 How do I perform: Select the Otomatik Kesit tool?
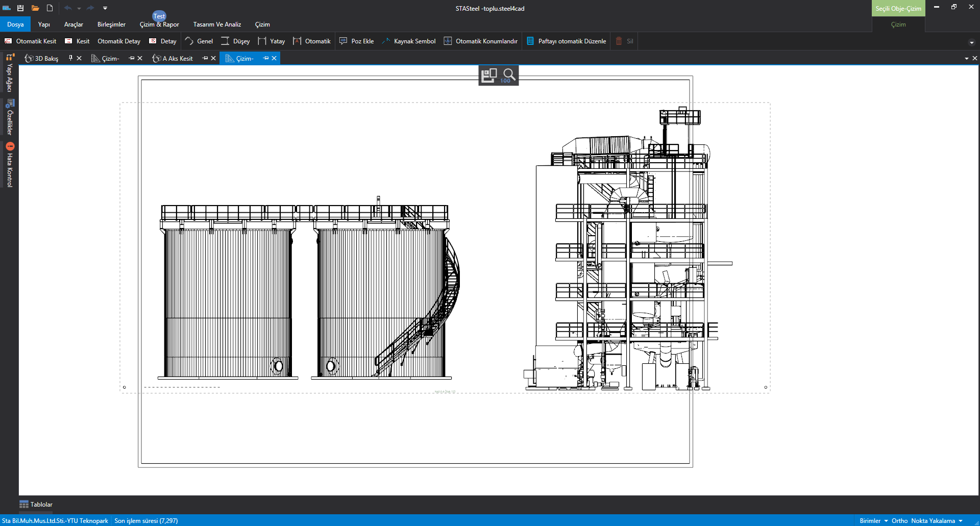coord(31,41)
